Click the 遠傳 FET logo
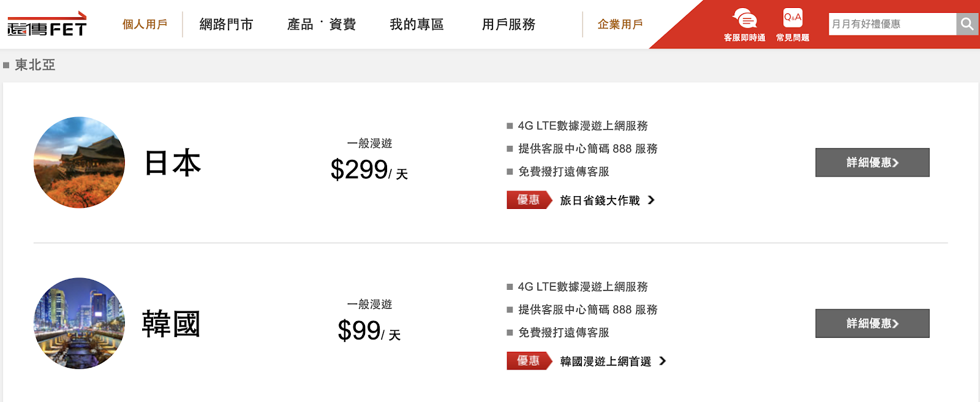This screenshot has height=402, width=980. pyautogui.click(x=47, y=25)
